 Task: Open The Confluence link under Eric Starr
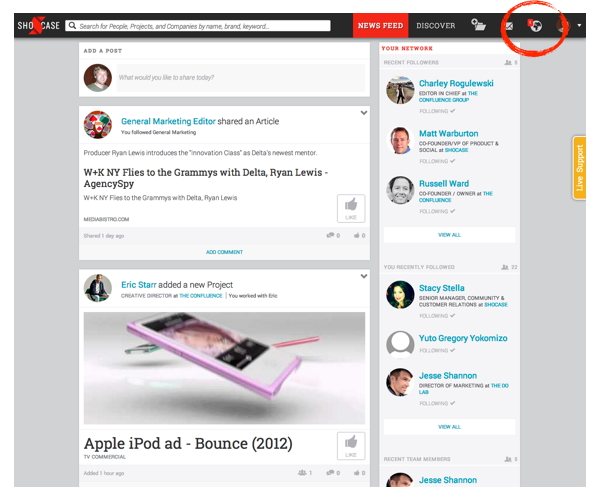click(x=201, y=296)
